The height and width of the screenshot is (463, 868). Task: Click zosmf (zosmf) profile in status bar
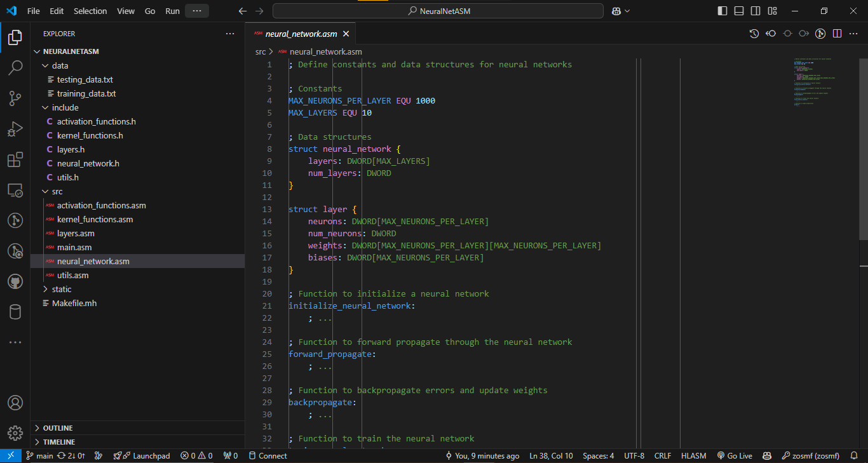(810, 455)
